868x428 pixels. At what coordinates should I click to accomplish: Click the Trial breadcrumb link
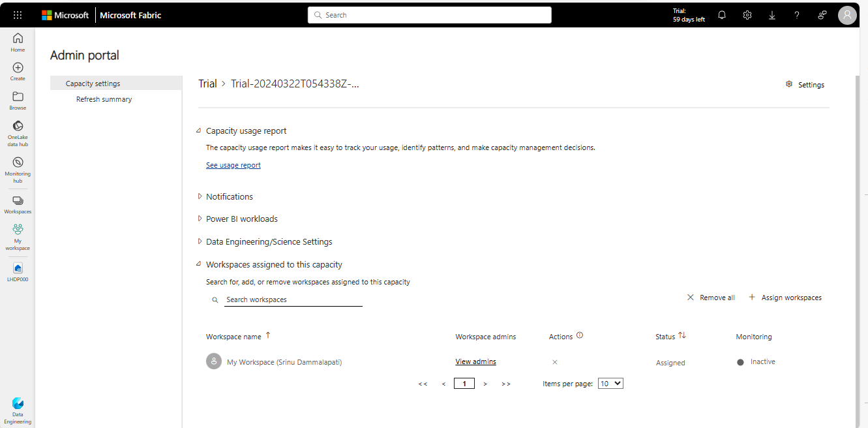[x=207, y=84]
